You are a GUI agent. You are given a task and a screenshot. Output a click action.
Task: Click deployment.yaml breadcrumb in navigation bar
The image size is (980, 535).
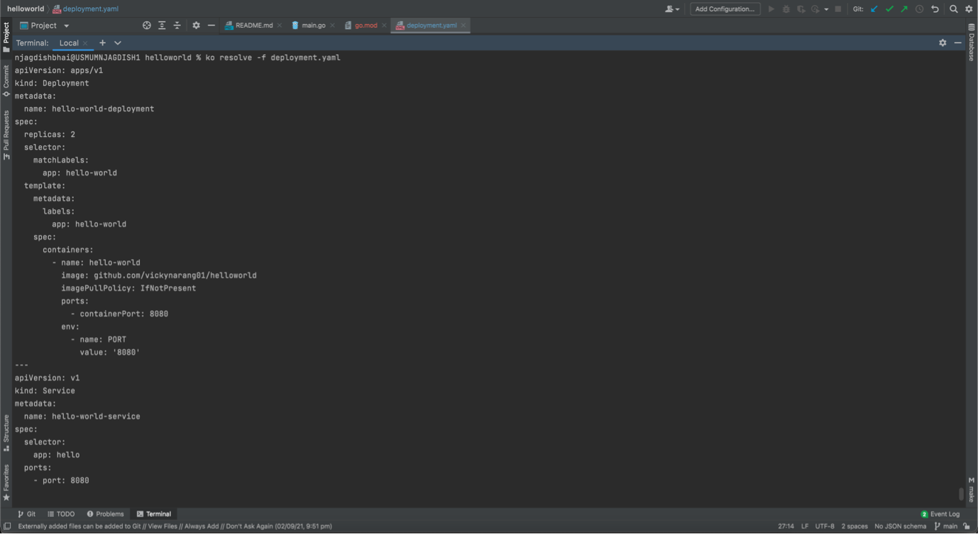86,9
